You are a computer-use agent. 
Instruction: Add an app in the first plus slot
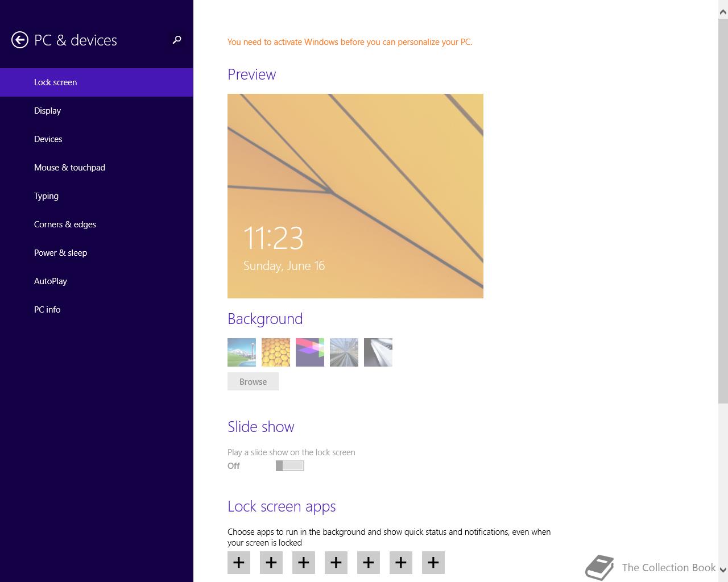[x=239, y=563]
